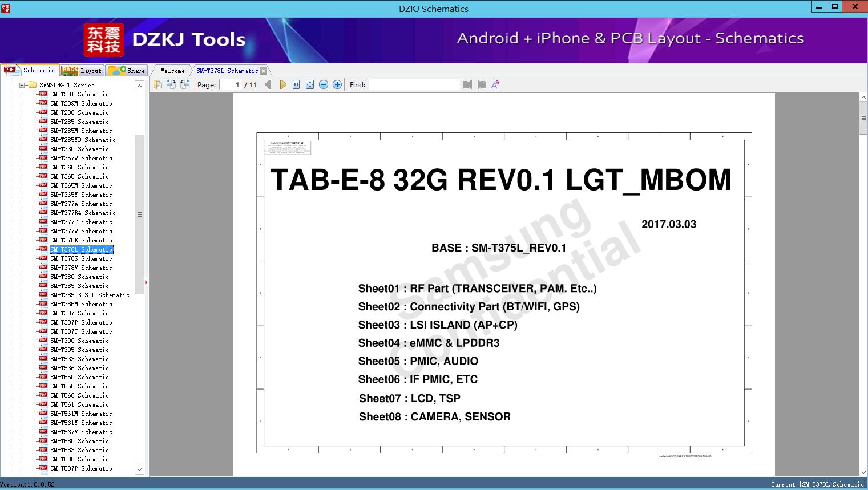Open SM-T378K Schematic

pos(81,240)
